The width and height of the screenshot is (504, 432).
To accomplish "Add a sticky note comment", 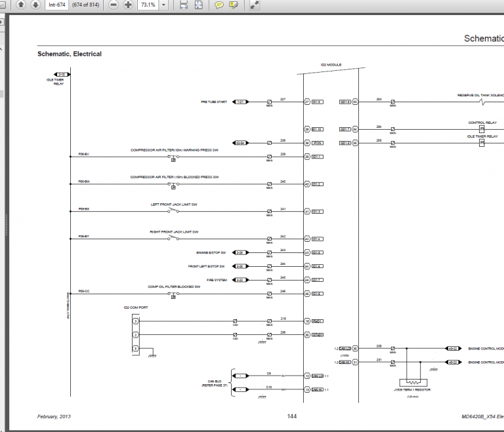I will (x=219, y=5).
